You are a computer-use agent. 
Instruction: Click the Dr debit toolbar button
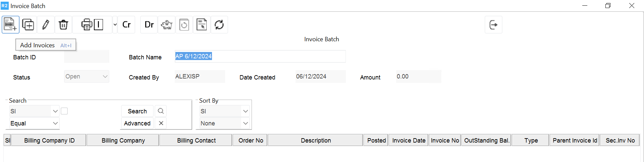tap(149, 24)
